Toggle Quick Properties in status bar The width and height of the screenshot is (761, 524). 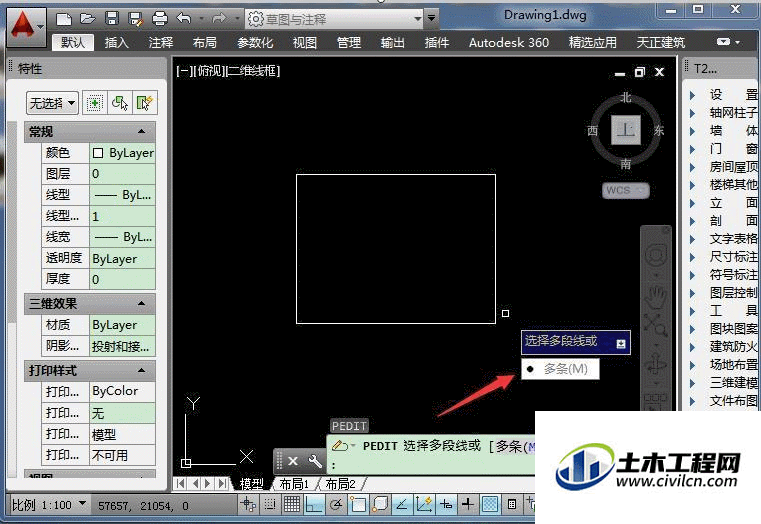pyautogui.click(x=512, y=505)
